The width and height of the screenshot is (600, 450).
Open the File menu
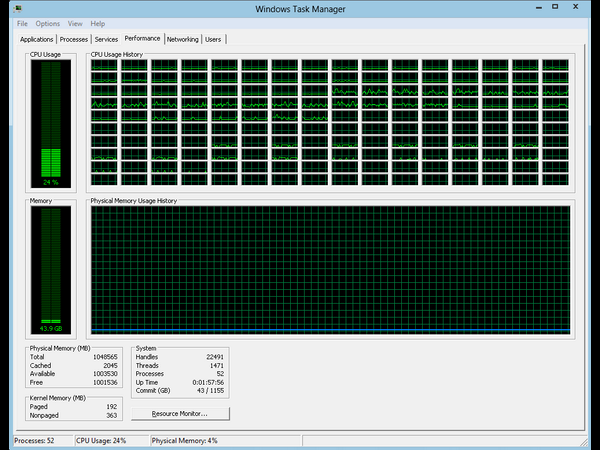(22, 23)
